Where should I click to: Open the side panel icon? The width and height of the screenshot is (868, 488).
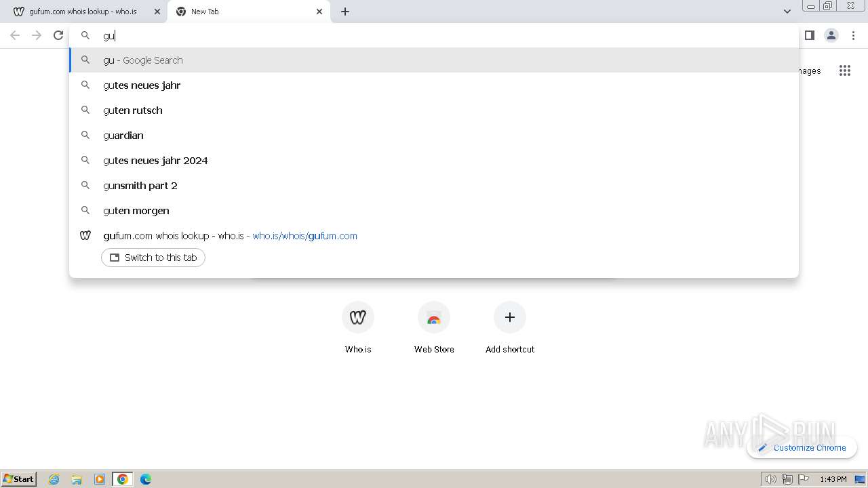click(809, 35)
